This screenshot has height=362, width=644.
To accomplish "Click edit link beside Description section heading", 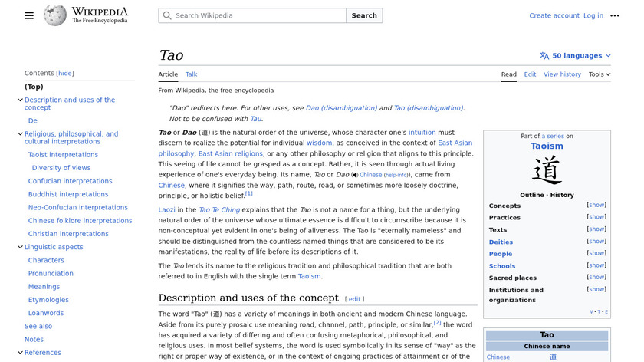I will [354, 299].
